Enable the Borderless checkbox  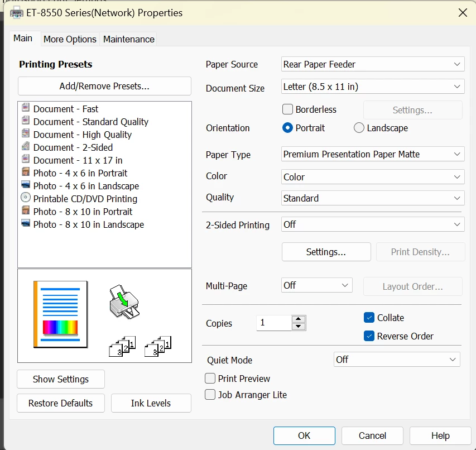tap(287, 109)
